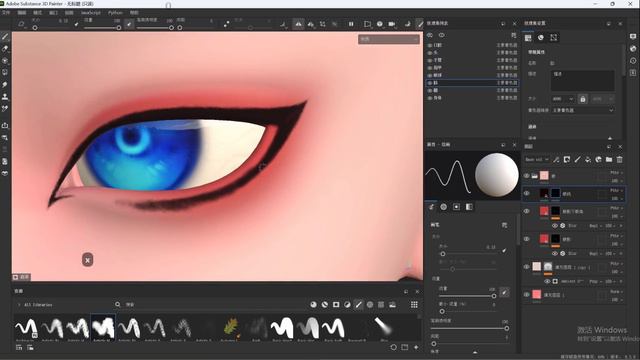Image resolution: width=640 pixels, height=360 pixels.
Task: Open shader settings globe icon in right sidebar
Action: click(x=633, y=49)
